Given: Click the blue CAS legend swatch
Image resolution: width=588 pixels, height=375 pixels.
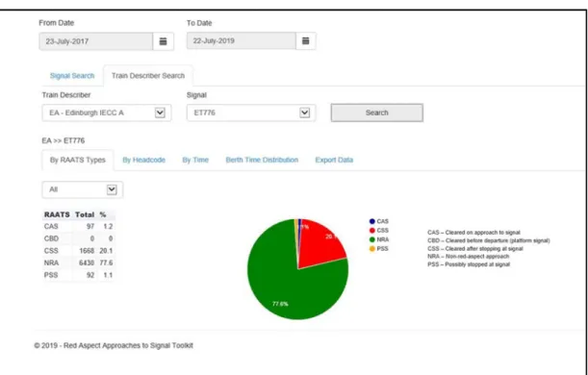Looking at the screenshot, I should click(x=372, y=221).
